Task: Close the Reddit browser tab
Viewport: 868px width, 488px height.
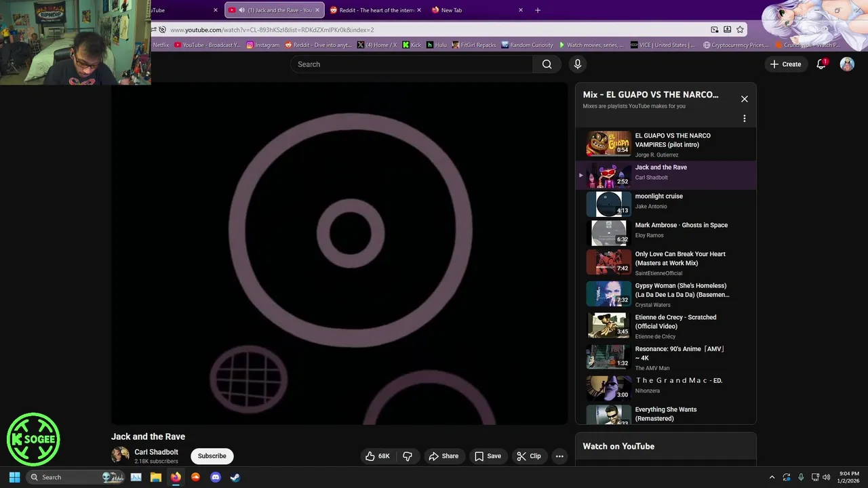Action: [x=419, y=10]
